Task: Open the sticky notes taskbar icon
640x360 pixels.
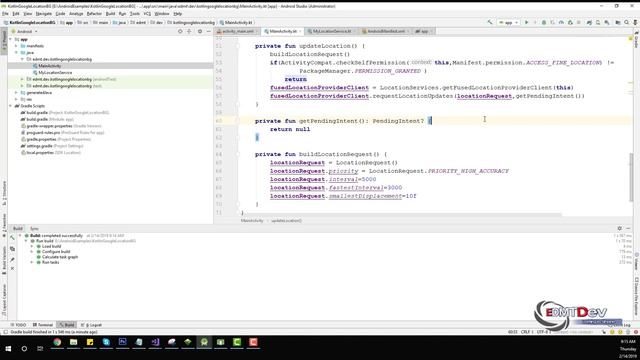Action: 90,342
